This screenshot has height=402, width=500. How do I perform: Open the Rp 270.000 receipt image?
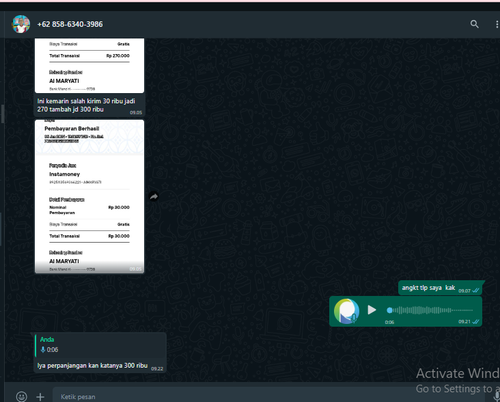pos(89,65)
